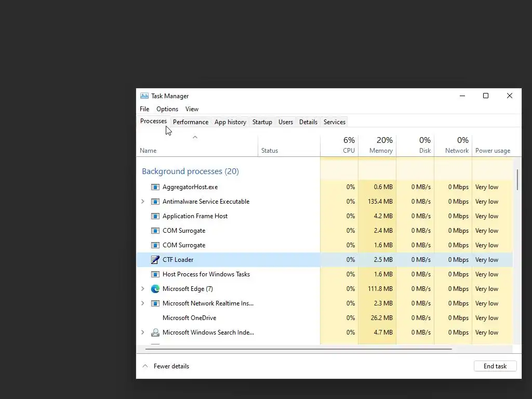Viewport: 532px width, 399px height.
Task: Expand the Microsoft Edge (7) process group
Action: (x=143, y=289)
